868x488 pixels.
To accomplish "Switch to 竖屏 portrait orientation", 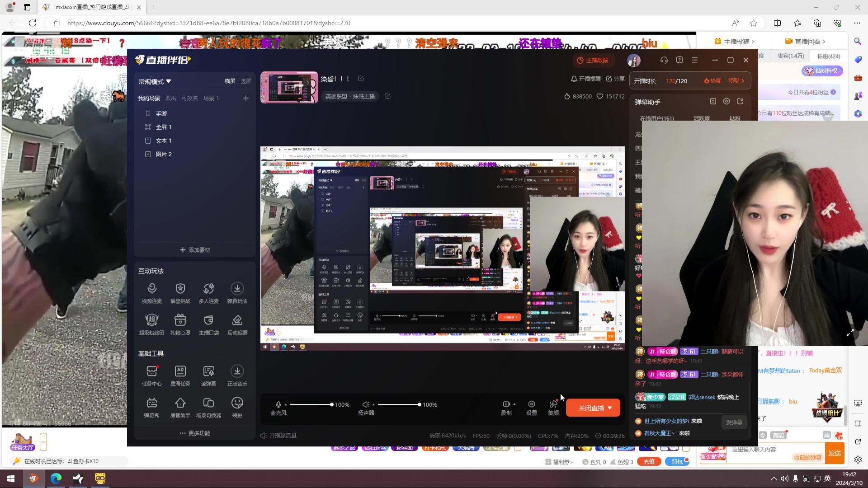I will click(x=246, y=81).
